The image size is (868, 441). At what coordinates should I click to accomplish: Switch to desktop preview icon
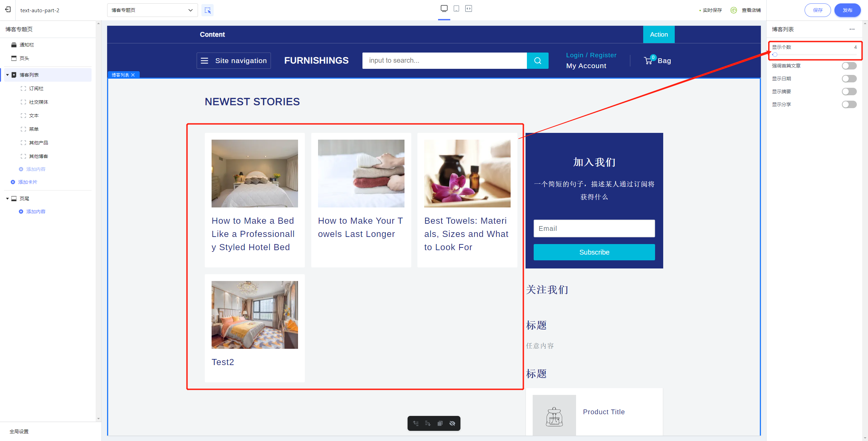tap(444, 8)
